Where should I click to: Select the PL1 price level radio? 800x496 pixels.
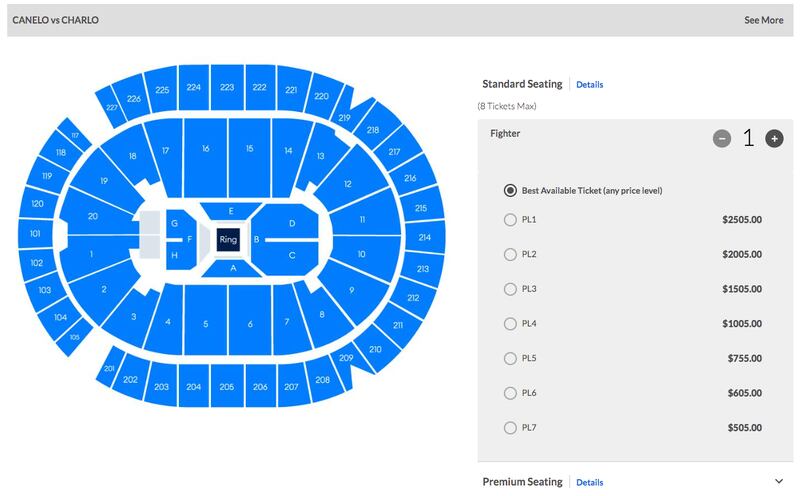tap(510, 220)
